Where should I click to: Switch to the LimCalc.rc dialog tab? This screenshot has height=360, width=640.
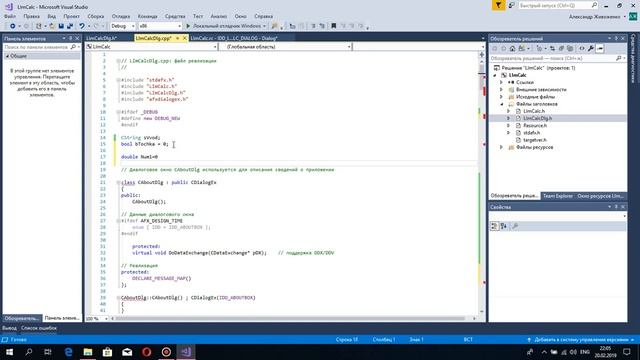pos(234,38)
